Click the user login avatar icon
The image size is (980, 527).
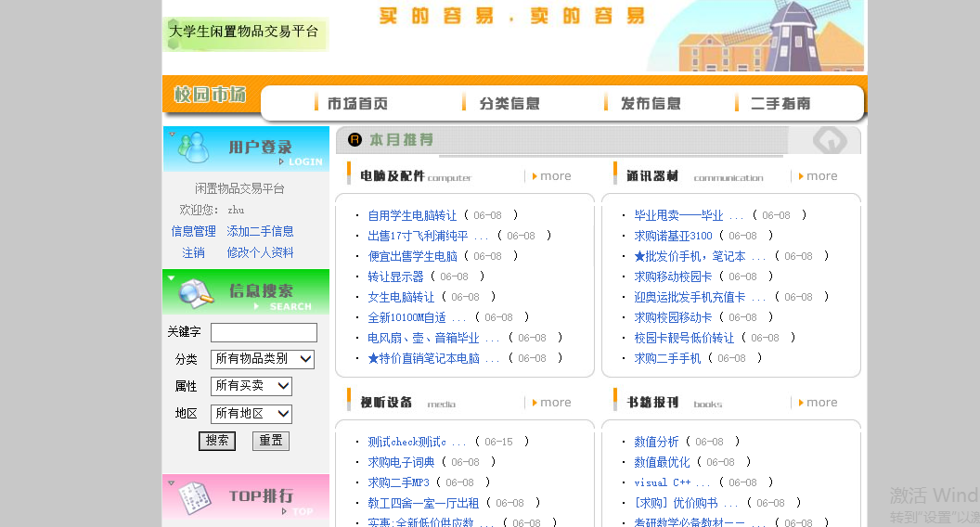[x=193, y=147]
